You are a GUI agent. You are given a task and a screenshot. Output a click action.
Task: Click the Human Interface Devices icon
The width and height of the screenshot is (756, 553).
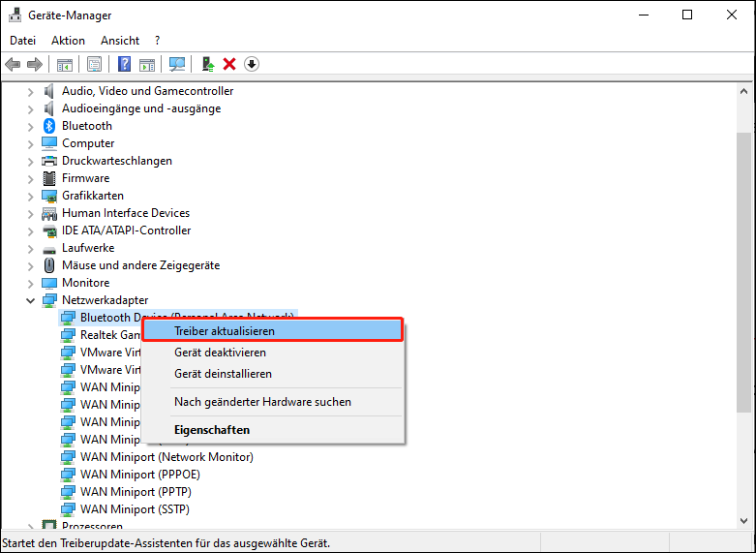point(49,213)
